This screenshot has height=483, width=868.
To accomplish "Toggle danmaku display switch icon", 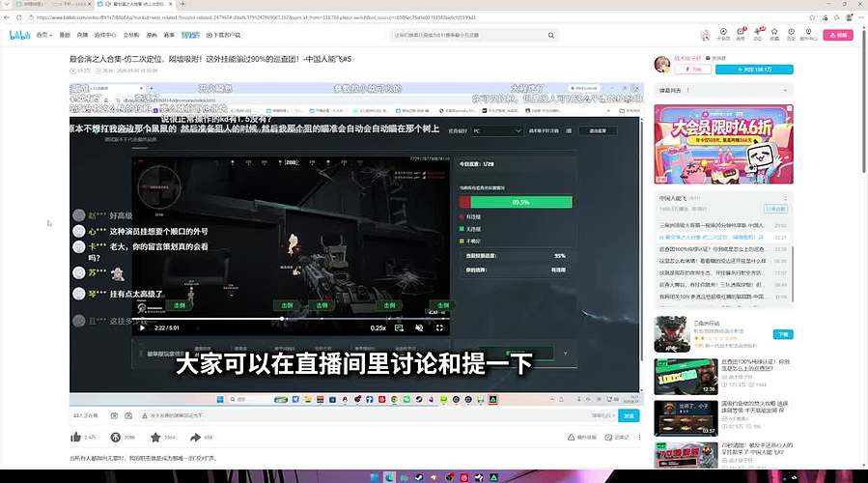I will (114, 415).
